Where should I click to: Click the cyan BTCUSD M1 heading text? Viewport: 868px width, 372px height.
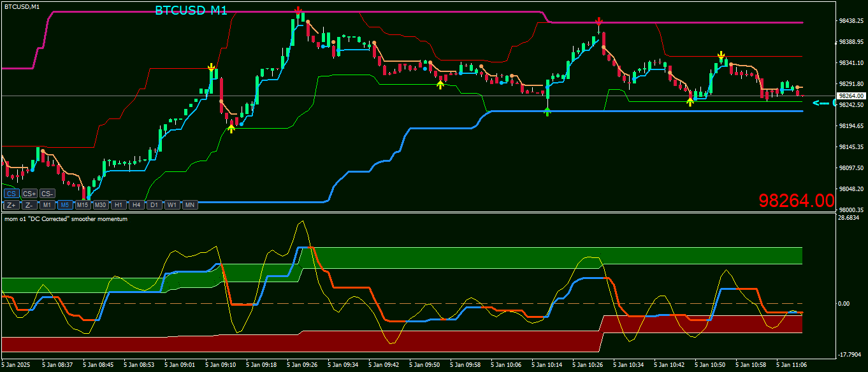[191, 10]
